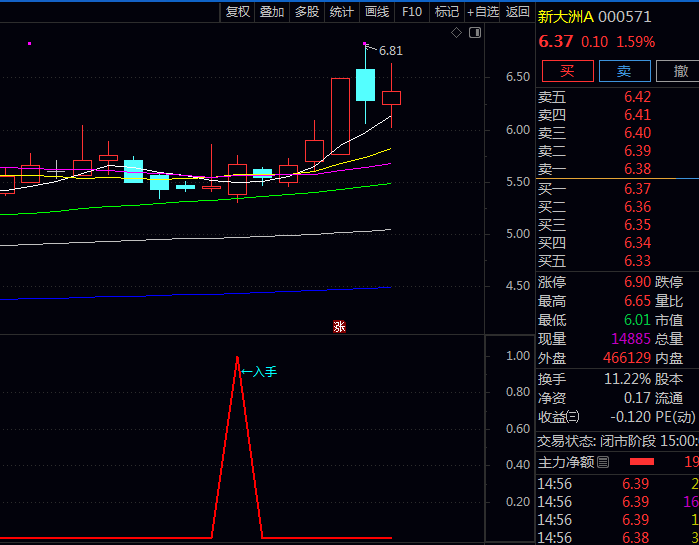This screenshot has width=699, height=545.
Task: Click the 撤 cancel order button
Action: 680,71
